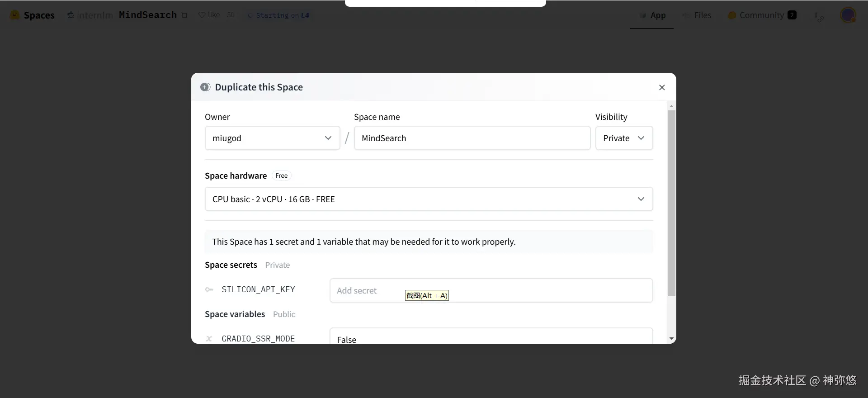Click the Free badge next to Space hardware
Viewport: 868px width, 398px height.
pos(281,175)
